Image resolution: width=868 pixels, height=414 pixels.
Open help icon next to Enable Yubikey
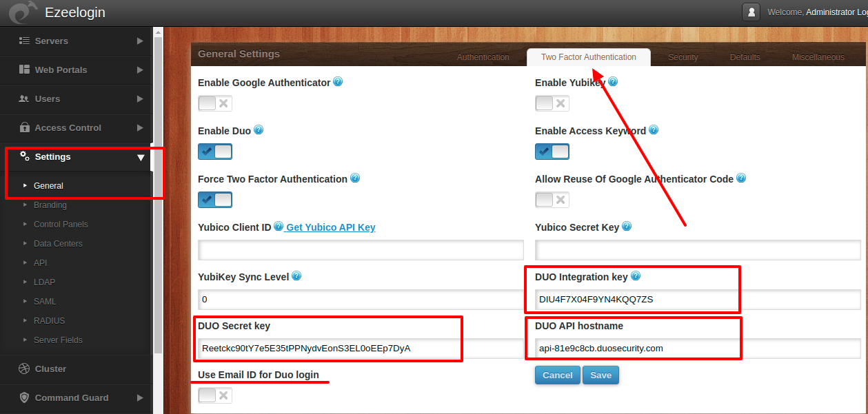coord(613,81)
